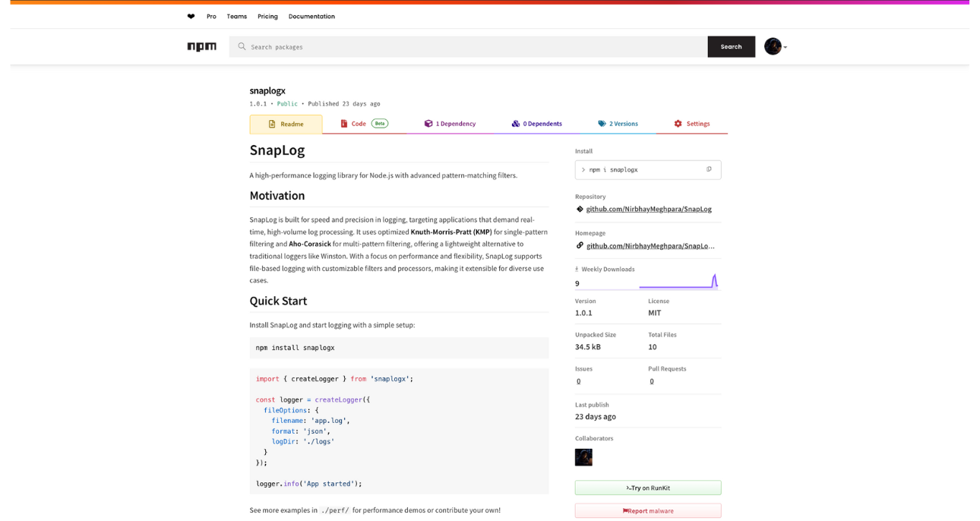Go to the Settings tab
Image resolution: width=980 pixels, height=521 pixels.
click(692, 123)
